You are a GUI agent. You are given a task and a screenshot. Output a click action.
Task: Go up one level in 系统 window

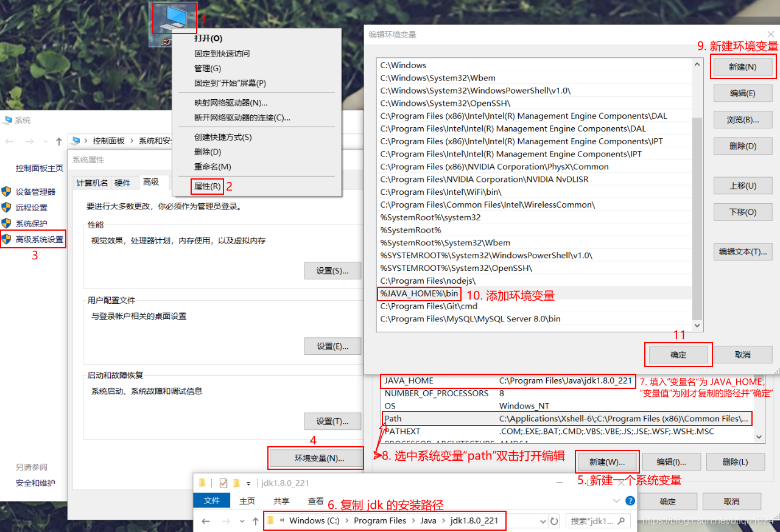click(x=59, y=141)
